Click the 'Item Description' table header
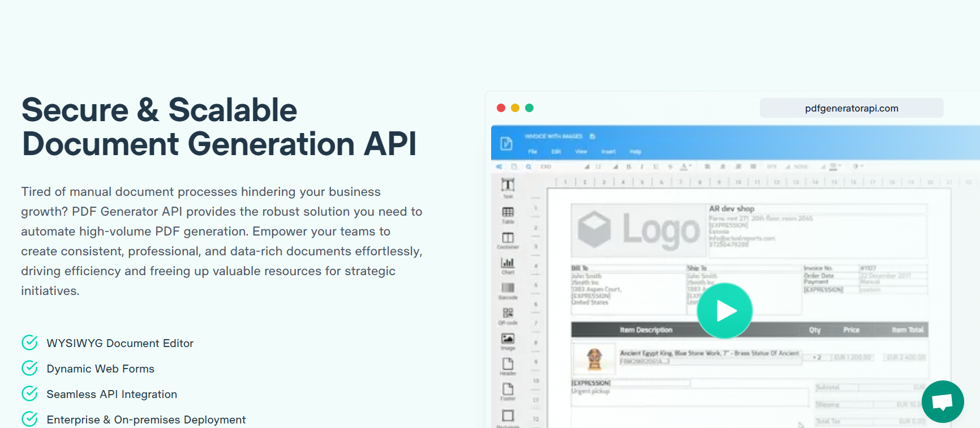This screenshot has height=428, width=980. click(x=646, y=330)
